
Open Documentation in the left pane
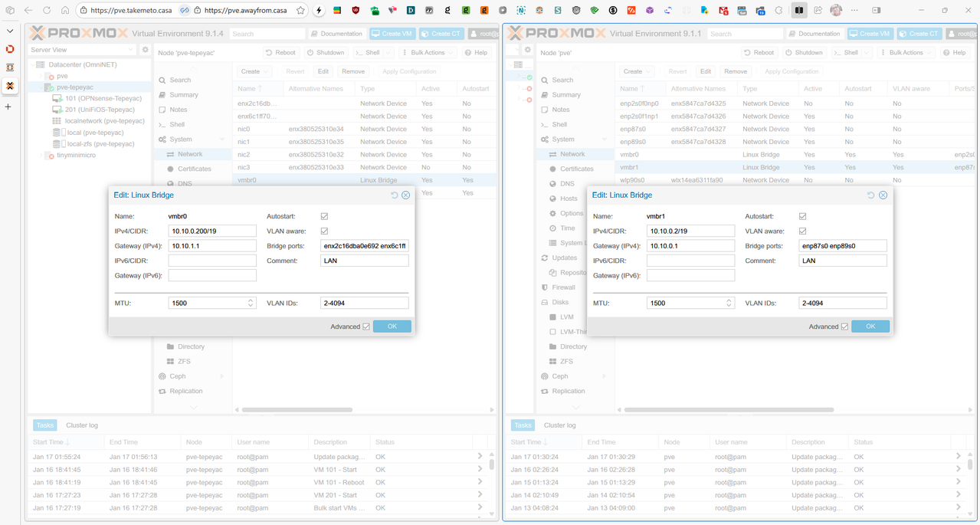pos(336,34)
